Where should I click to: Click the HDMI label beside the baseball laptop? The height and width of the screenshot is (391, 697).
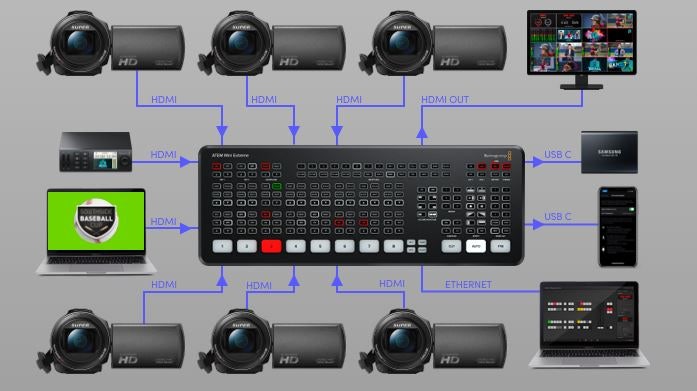tap(164, 221)
